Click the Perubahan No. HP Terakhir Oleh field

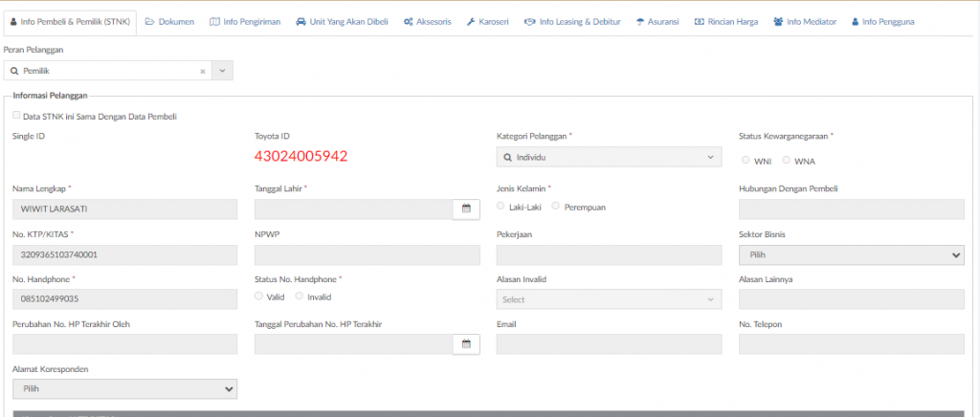point(125,344)
